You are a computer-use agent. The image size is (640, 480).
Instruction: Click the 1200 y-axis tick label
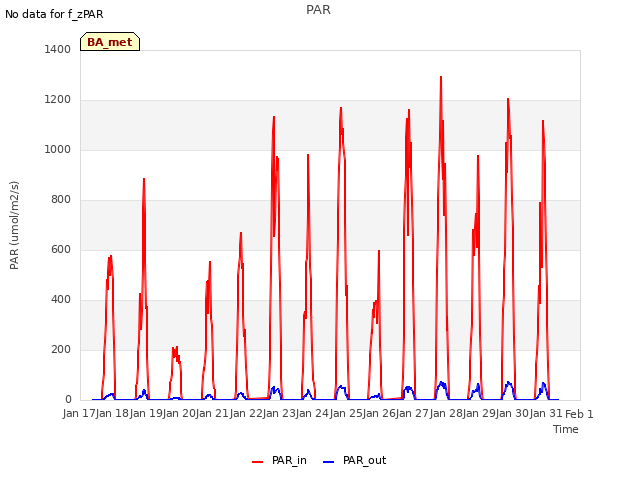[58, 100]
